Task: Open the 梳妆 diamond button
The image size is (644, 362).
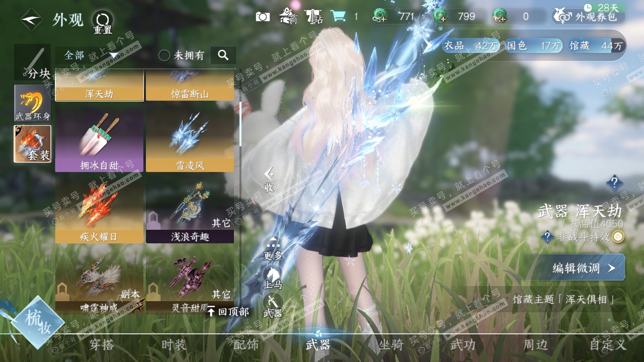Action: pyautogui.click(x=39, y=322)
